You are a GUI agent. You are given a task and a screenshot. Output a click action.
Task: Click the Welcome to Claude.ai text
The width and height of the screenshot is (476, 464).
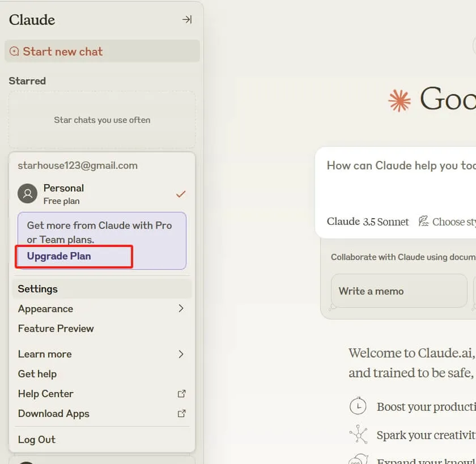(x=411, y=353)
